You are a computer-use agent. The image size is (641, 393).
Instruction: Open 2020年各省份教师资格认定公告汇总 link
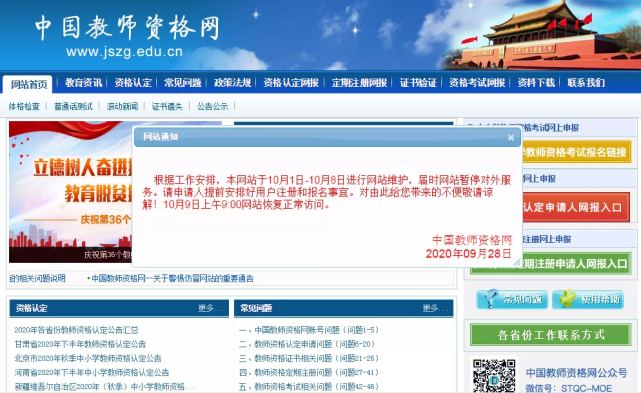coord(76,330)
